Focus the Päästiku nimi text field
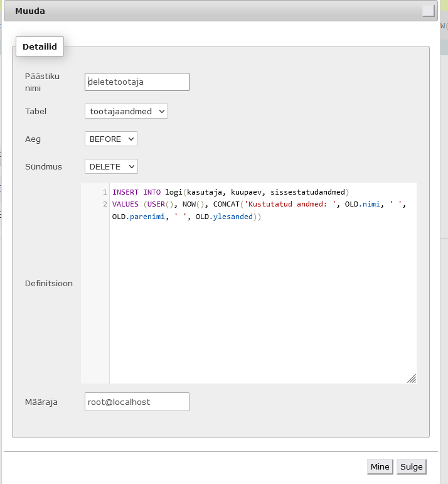Screen dimensions: 448x484 tap(137, 82)
